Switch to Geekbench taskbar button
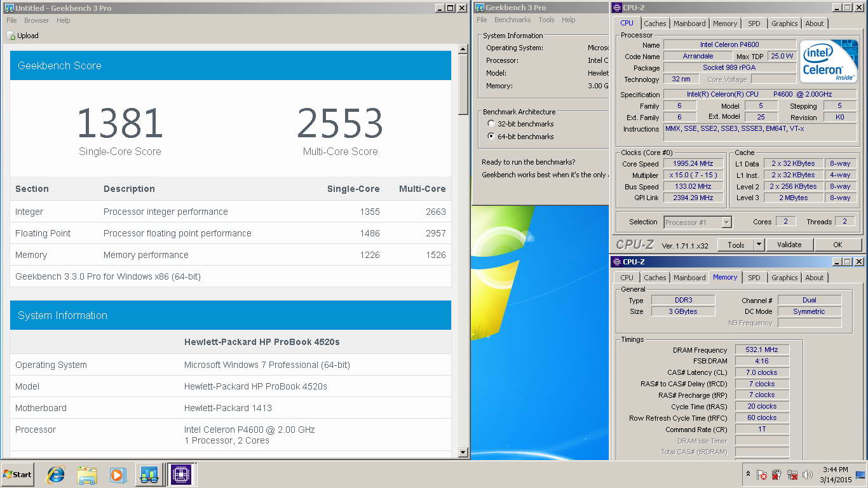Image resolution: width=868 pixels, height=488 pixels. tap(149, 475)
